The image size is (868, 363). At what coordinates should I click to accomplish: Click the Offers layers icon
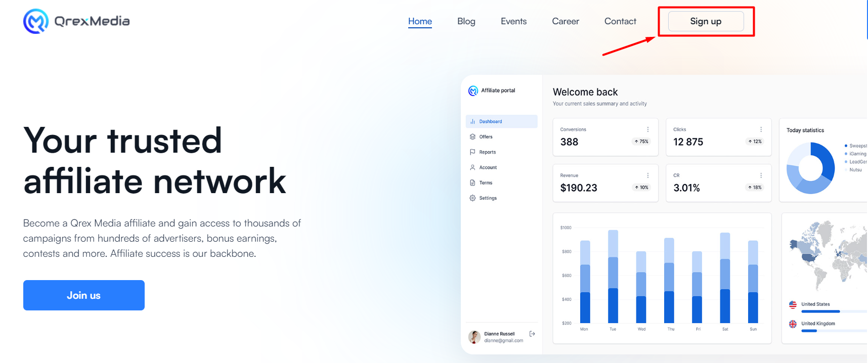(472, 137)
